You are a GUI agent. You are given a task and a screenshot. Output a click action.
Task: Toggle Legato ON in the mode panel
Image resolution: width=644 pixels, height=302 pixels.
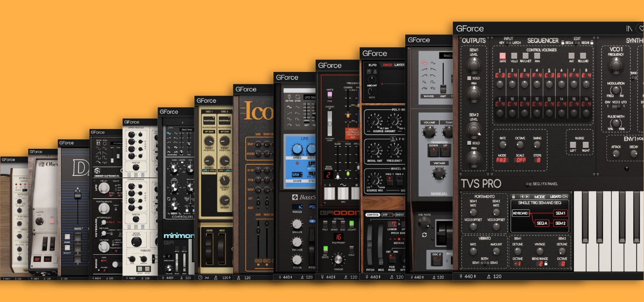pos(565,197)
